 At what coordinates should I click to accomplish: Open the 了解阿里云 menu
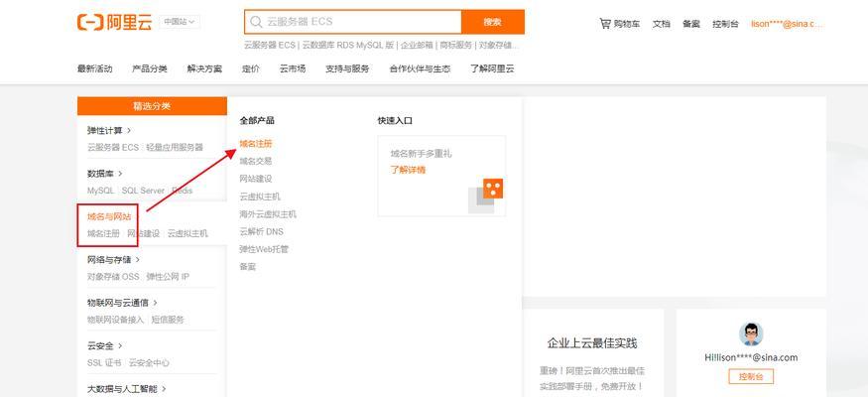[492, 69]
